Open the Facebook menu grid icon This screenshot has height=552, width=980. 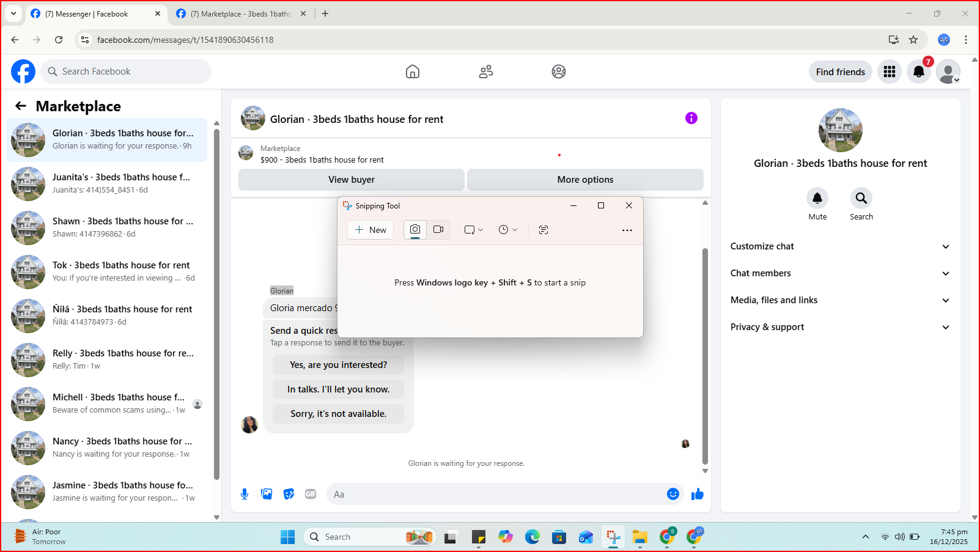[890, 72]
